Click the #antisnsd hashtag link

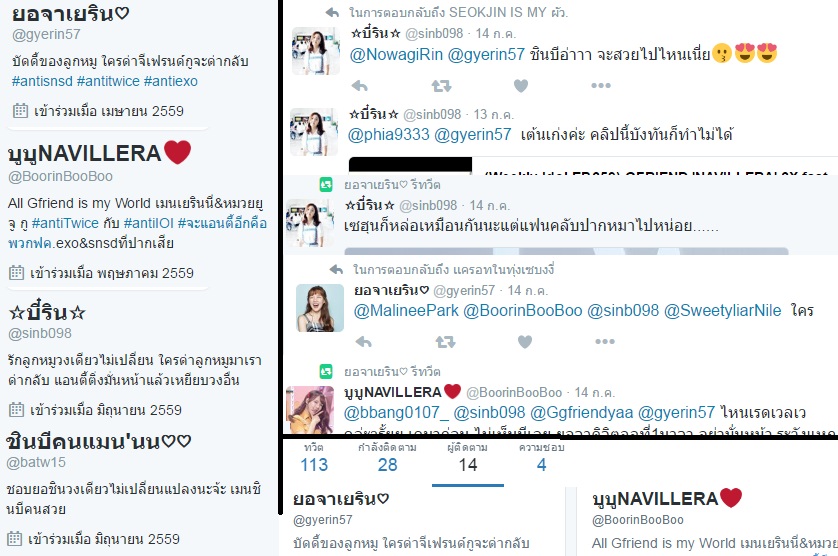tap(42, 81)
